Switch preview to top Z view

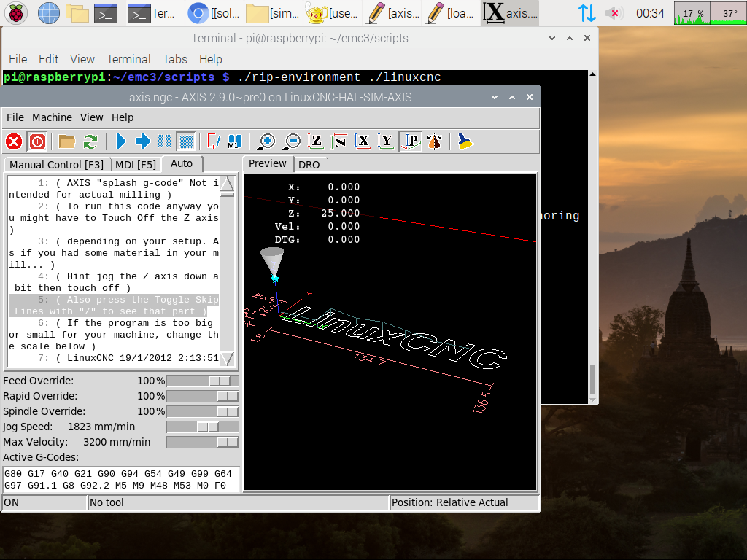coord(315,141)
